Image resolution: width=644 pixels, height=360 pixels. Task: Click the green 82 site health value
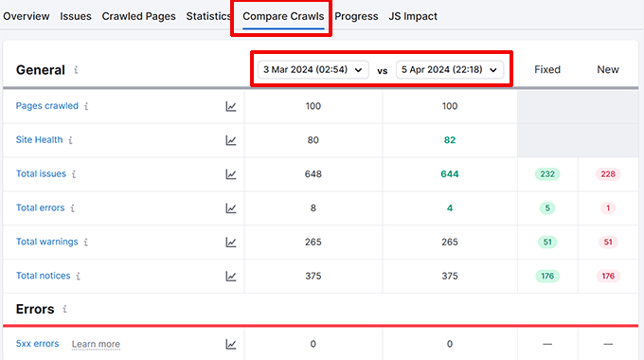(x=450, y=140)
